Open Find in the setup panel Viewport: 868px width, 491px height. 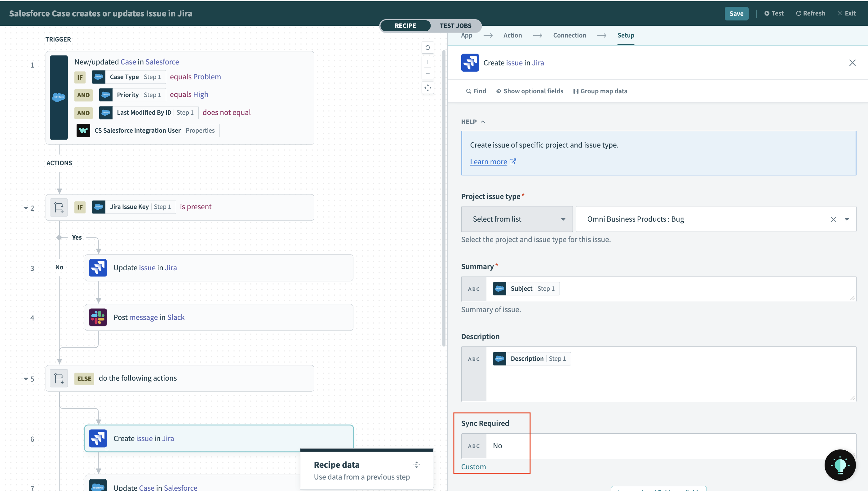476,91
